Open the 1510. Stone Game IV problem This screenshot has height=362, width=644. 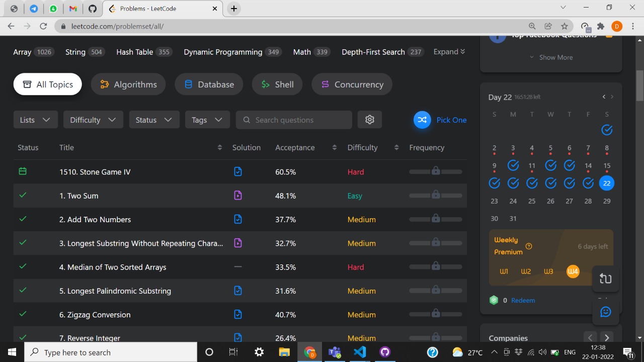pos(95,172)
